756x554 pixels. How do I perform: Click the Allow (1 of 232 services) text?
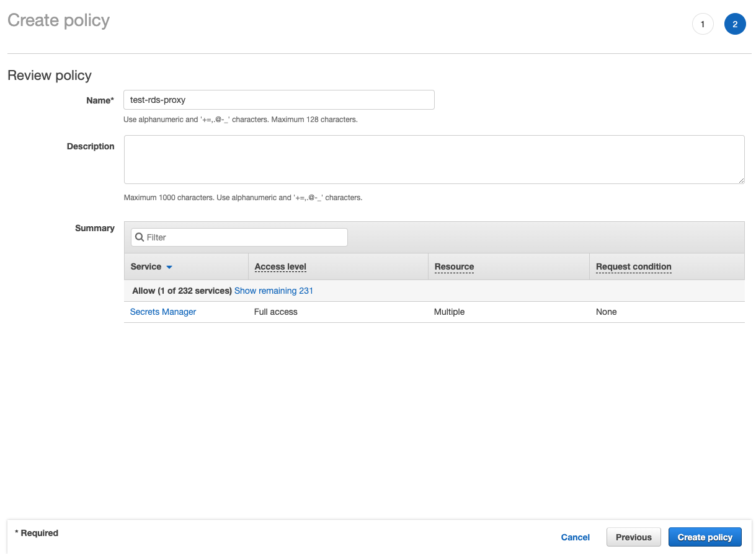(182, 291)
